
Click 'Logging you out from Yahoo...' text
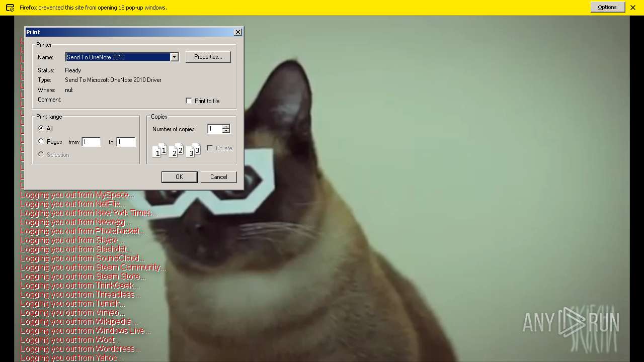pyautogui.click(x=72, y=357)
